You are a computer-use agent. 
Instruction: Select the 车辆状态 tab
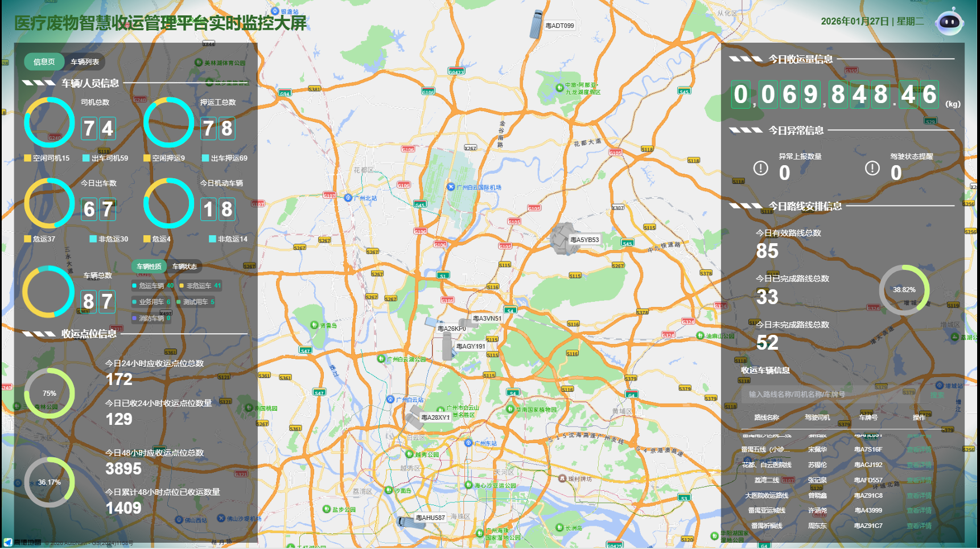pyautogui.click(x=184, y=266)
